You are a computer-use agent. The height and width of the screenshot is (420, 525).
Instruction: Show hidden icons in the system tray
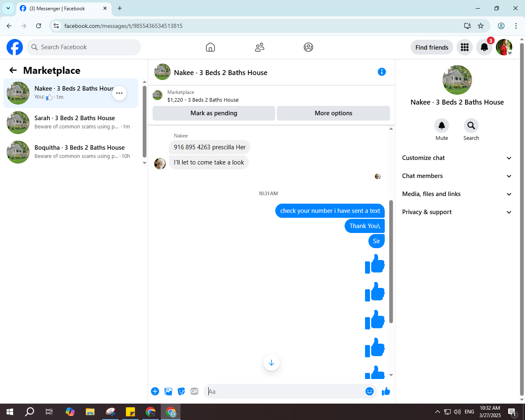point(437,412)
